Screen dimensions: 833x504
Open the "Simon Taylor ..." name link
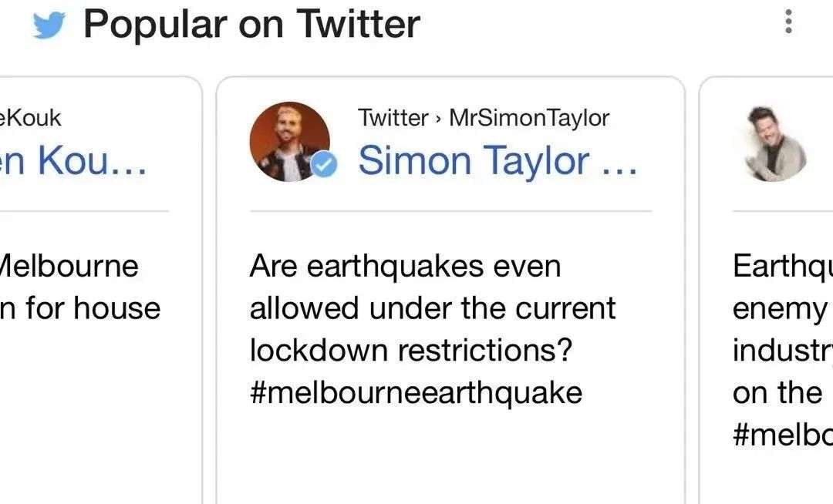497,160
